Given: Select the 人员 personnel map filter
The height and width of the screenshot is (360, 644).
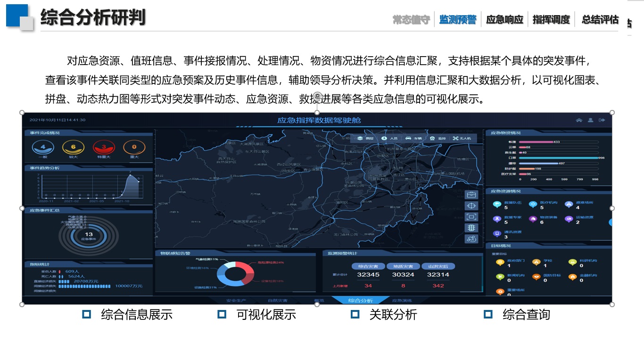Looking at the screenshot, I should [x=389, y=139].
